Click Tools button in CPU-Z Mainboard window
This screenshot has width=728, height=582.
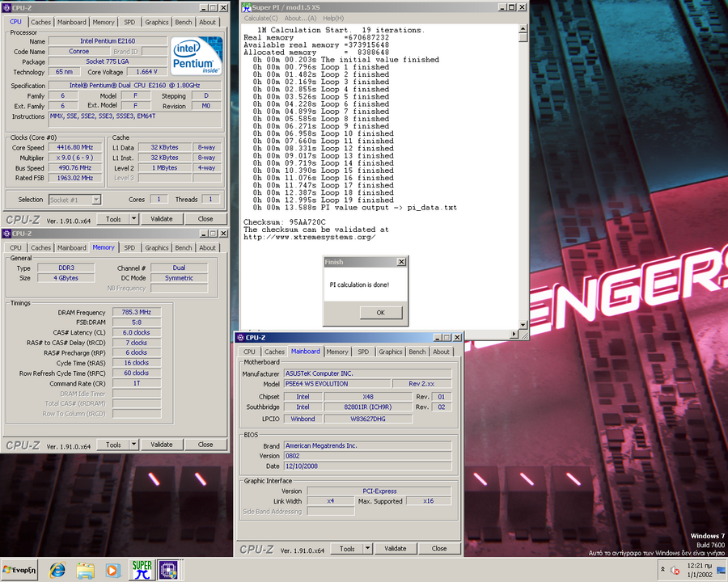tap(347, 549)
